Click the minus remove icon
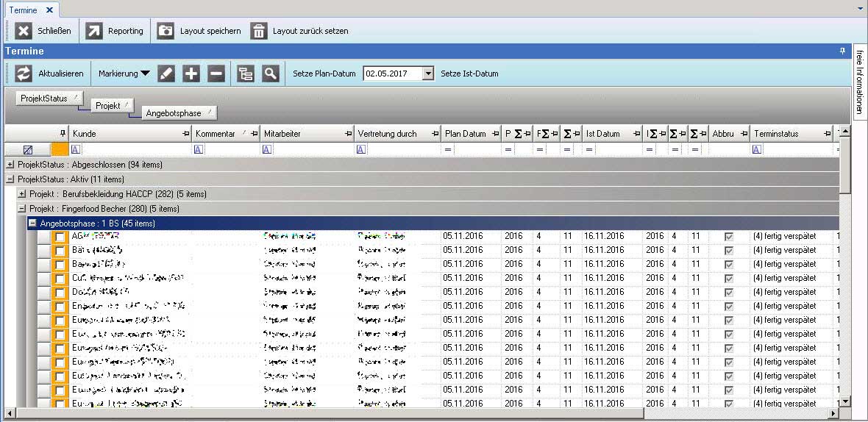The image size is (868, 422). [216, 74]
